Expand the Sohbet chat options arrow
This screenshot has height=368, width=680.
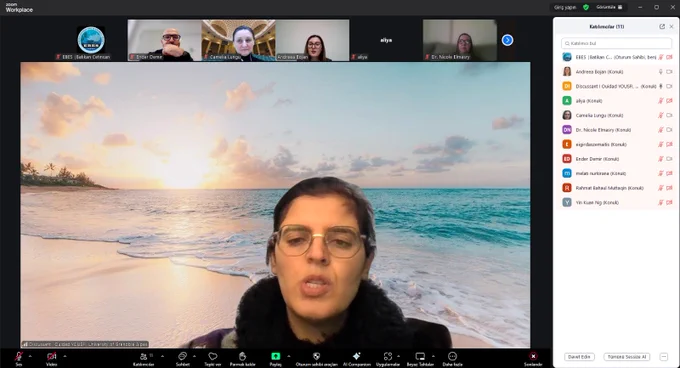tap(194, 356)
